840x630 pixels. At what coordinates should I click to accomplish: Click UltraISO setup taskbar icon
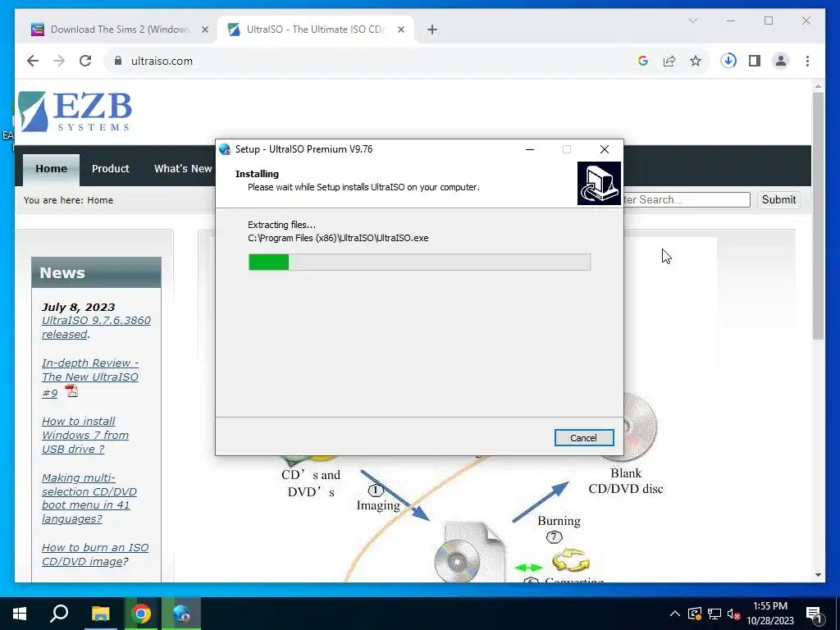[x=181, y=614]
